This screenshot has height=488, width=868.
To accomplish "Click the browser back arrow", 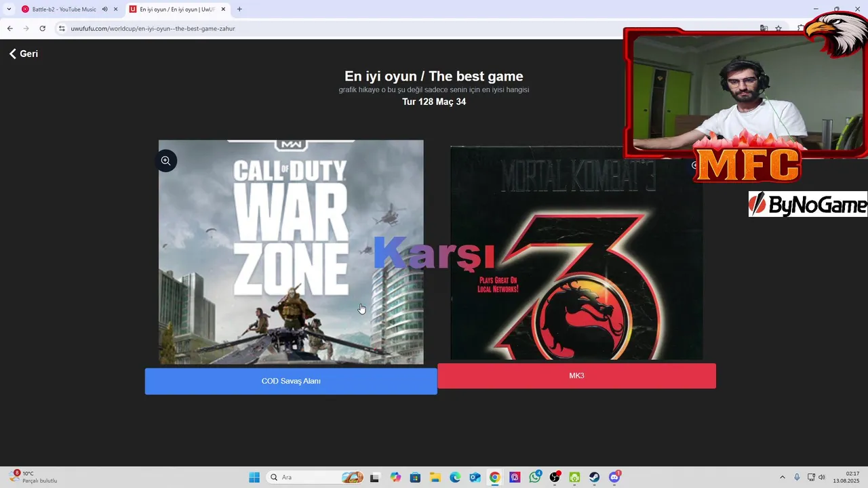I will 9,28.
